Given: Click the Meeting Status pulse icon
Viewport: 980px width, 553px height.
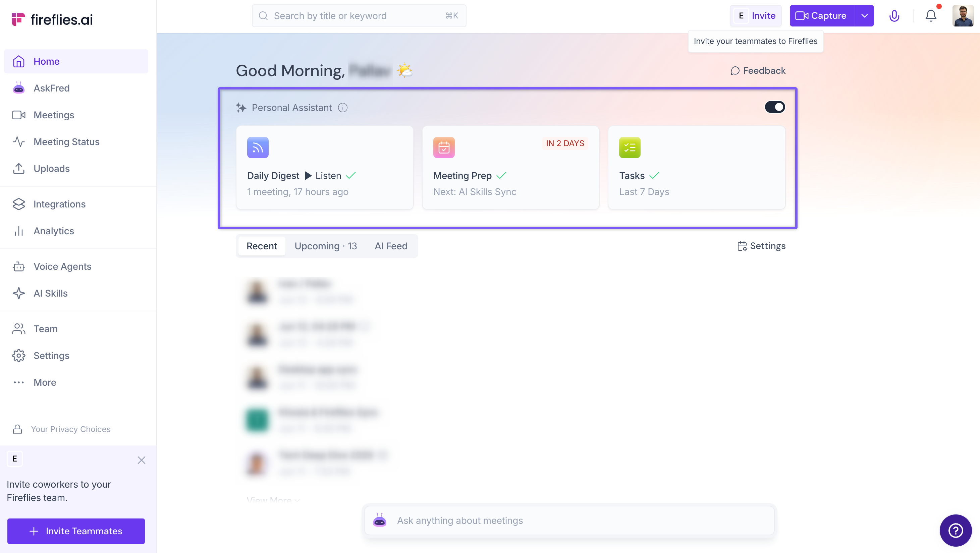Looking at the screenshot, I should [x=19, y=142].
